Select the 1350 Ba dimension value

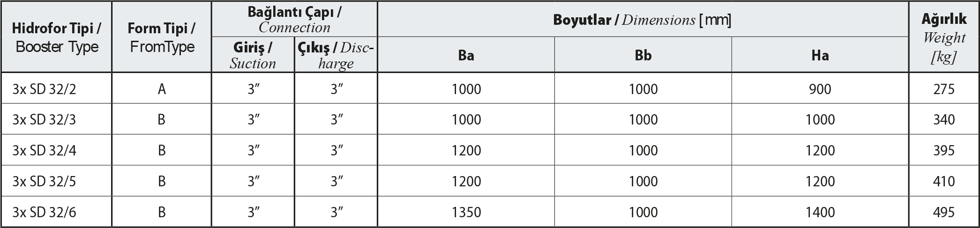(466, 212)
